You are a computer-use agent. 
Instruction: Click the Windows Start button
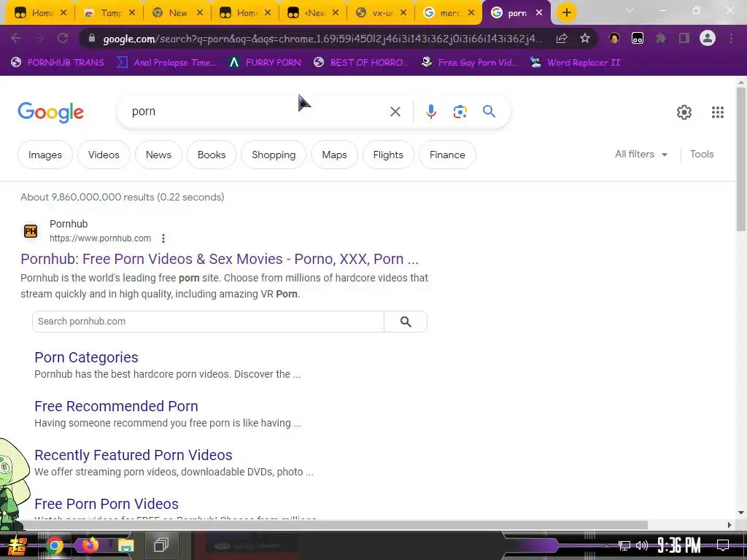click(x=16, y=545)
